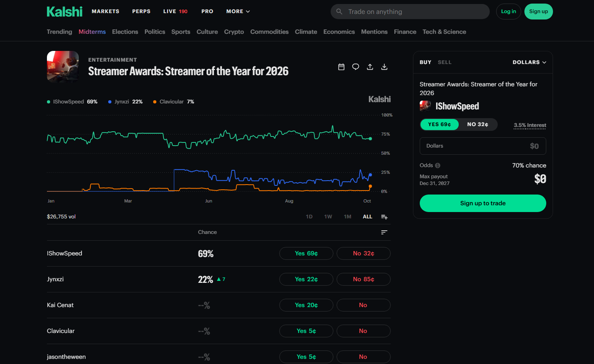Screen dimensions: 594x364
Task: Click the share upload icon
Action: coord(370,67)
